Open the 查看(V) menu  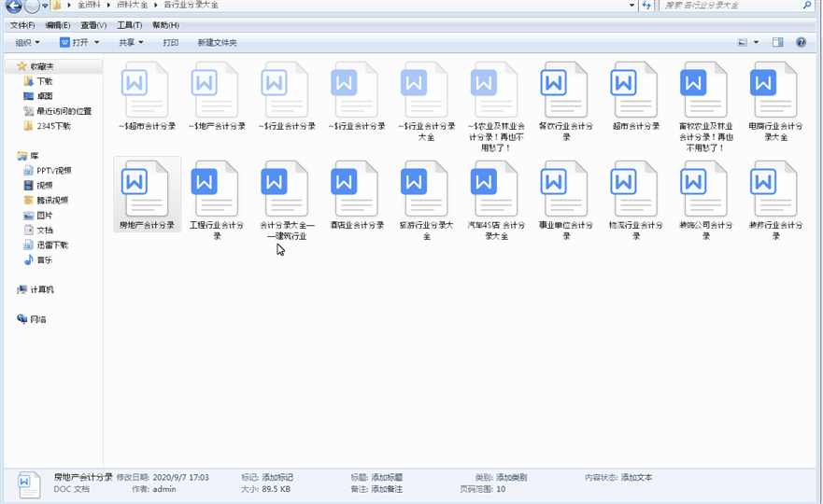(93, 25)
